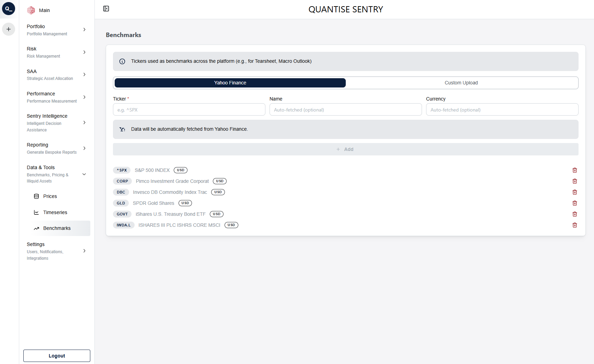Image resolution: width=594 pixels, height=364 pixels.
Task: Delete the GLD SPDR Gold Shares benchmark
Action: coord(575,203)
